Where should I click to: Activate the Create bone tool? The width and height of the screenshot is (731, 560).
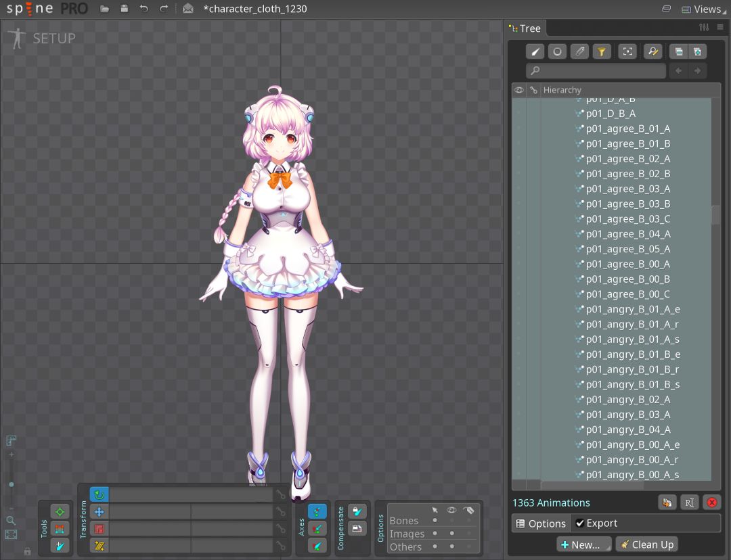pyautogui.click(x=60, y=546)
